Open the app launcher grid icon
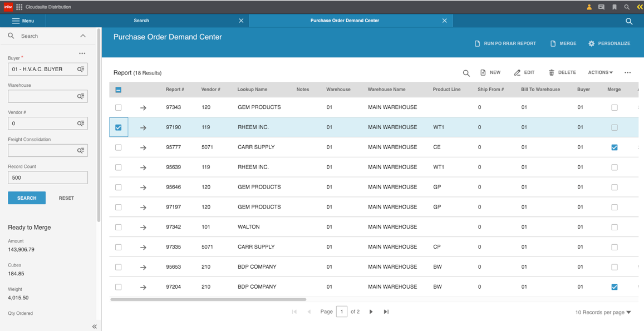Screen dimensions: 644x331 19,7
